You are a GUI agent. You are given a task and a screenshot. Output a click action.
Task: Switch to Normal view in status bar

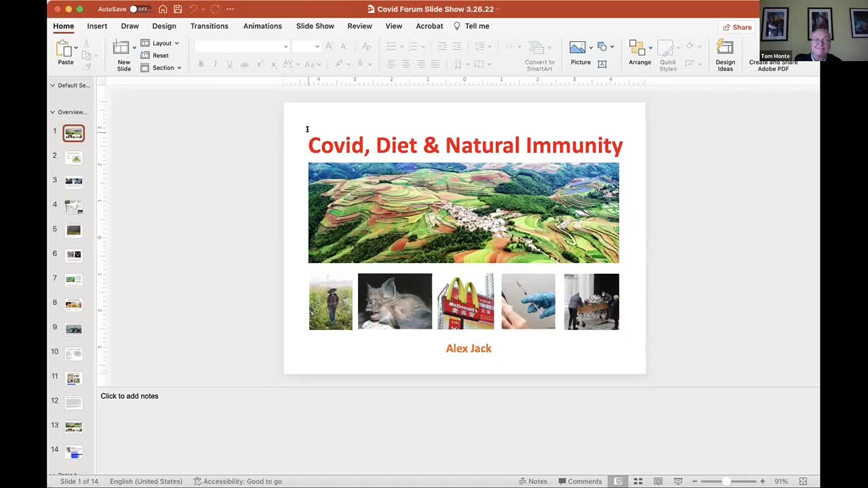click(x=618, y=481)
